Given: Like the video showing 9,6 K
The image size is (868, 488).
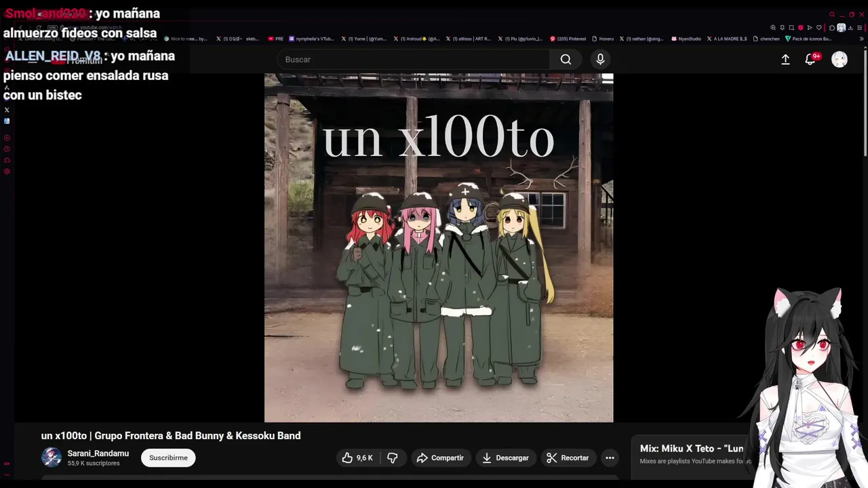Looking at the screenshot, I should pyautogui.click(x=357, y=458).
